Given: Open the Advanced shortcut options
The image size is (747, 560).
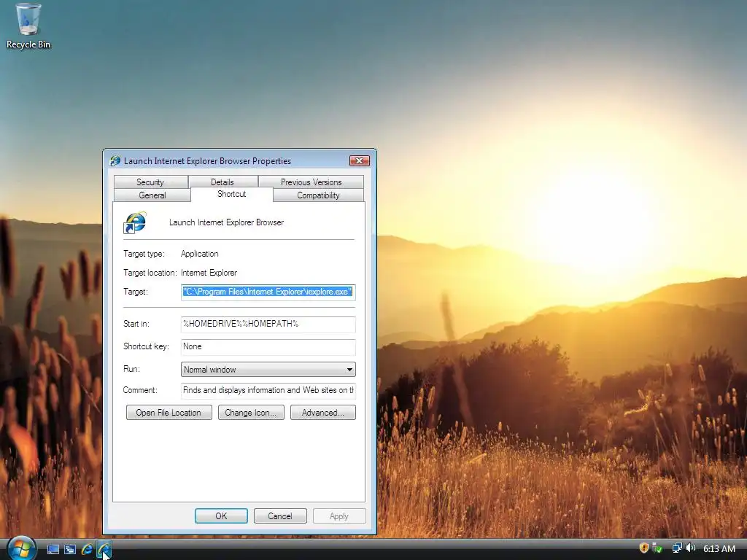Looking at the screenshot, I should tap(323, 413).
